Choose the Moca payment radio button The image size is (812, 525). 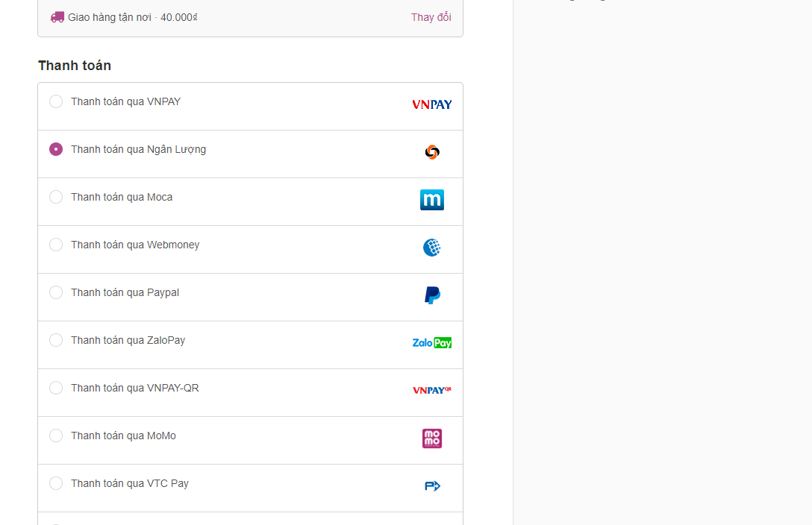pyautogui.click(x=56, y=197)
